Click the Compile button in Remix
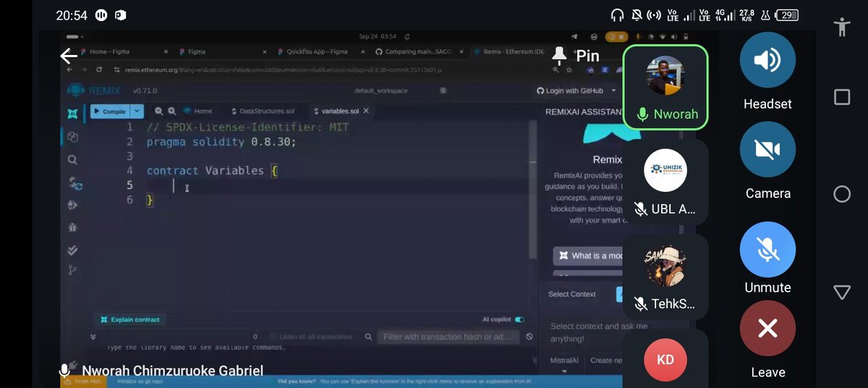 [109, 111]
